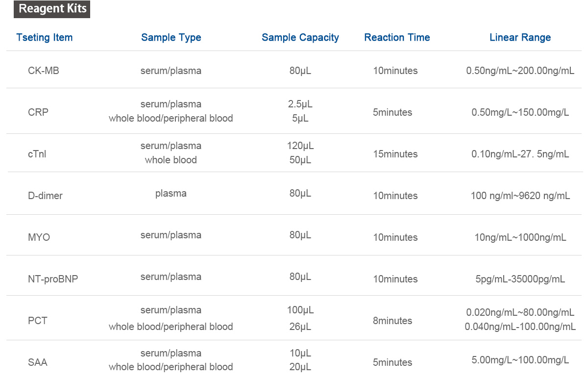Select the 15minutes reaction time cell
Screen dimensions: 588x381
pyautogui.click(x=395, y=154)
